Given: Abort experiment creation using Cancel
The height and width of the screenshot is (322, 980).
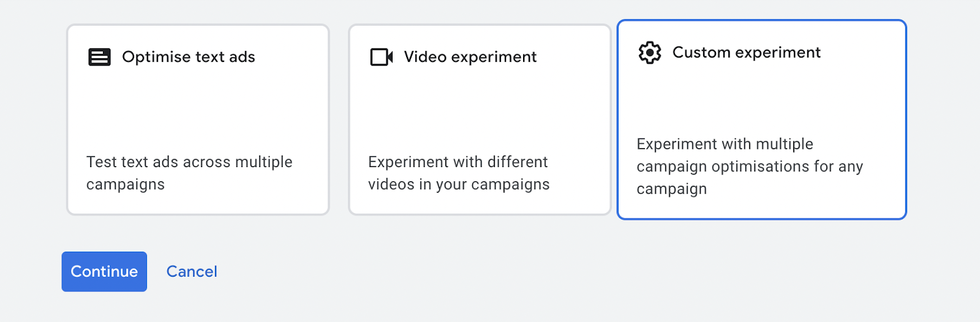Looking at the screenshot, I should click(x=192, y=271).
